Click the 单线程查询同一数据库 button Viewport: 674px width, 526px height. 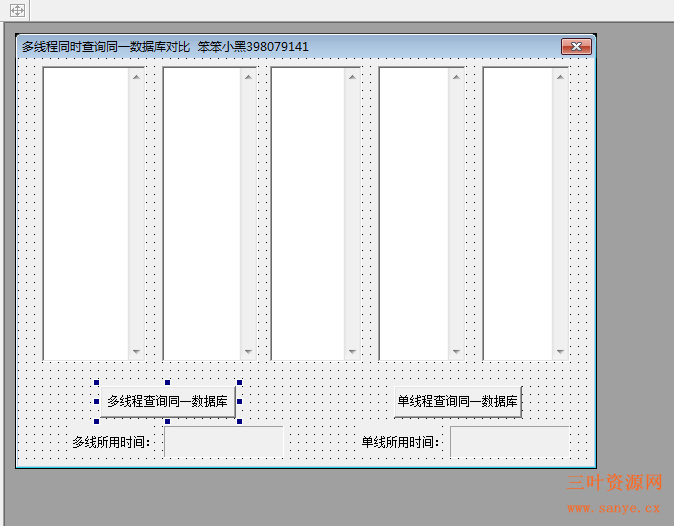tap(458, 402)
